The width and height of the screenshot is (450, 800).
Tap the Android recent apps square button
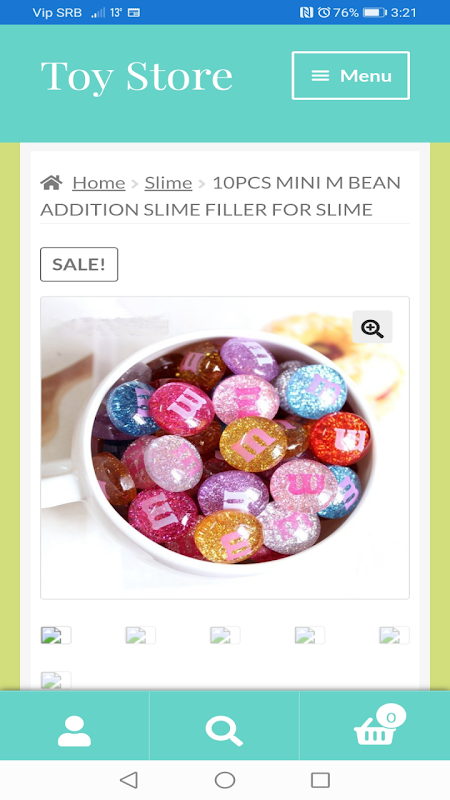tap(320, 780)
